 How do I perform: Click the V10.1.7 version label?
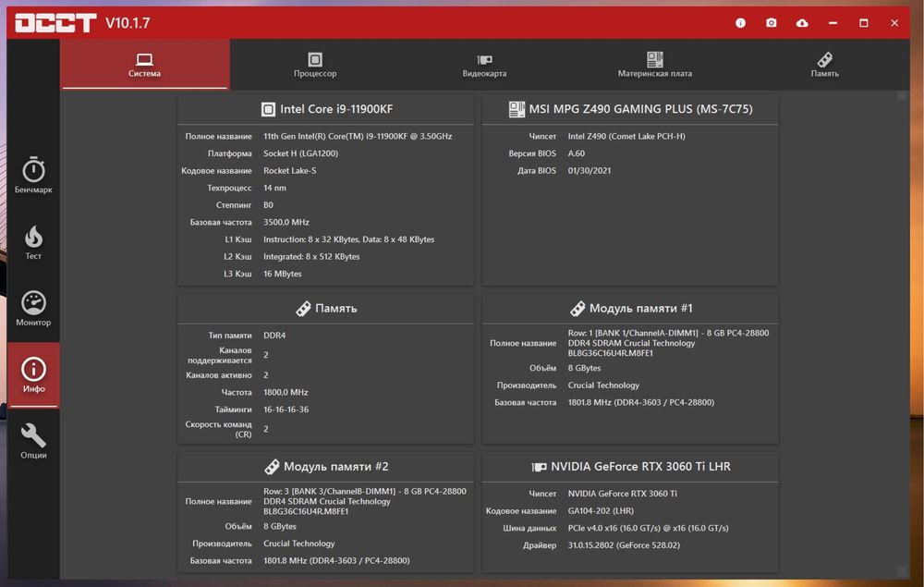(x=128, y=23)
